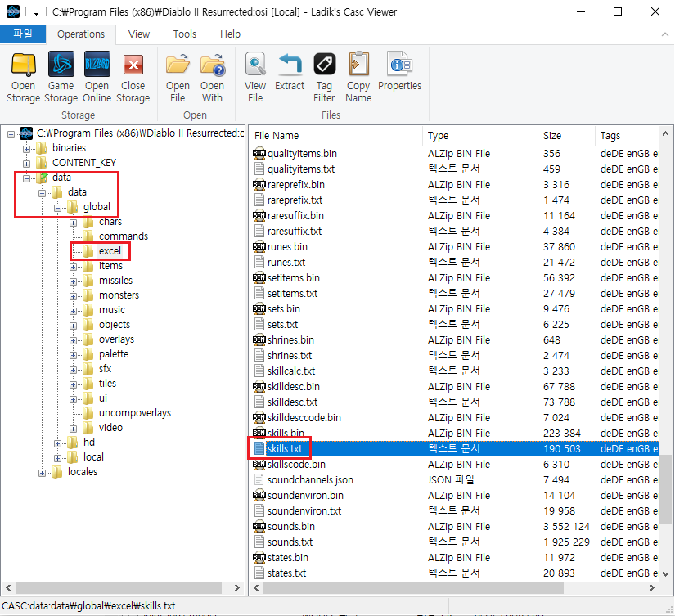The height and width of the screenshot is (616, 675).
Task: Click the Copy Name clipboard icon
Action: [x=358, y=64]
